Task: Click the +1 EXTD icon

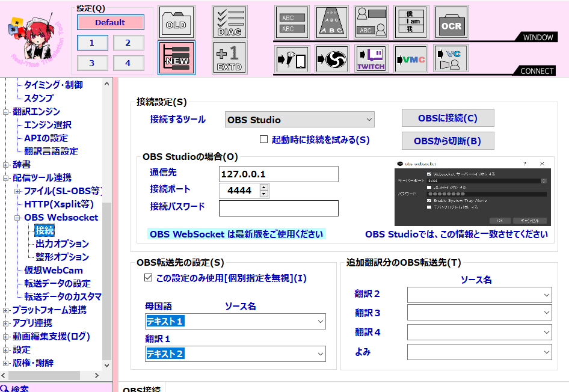Action: (230, 58)
